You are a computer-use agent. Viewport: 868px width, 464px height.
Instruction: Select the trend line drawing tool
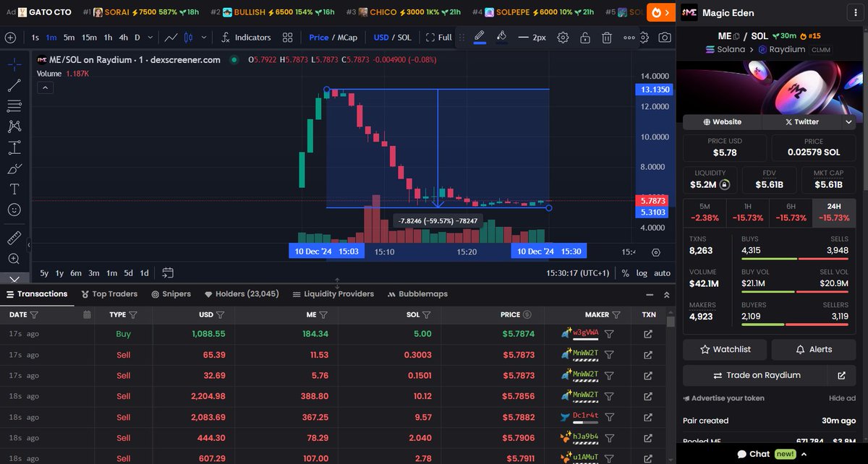[x=14, y=85]
